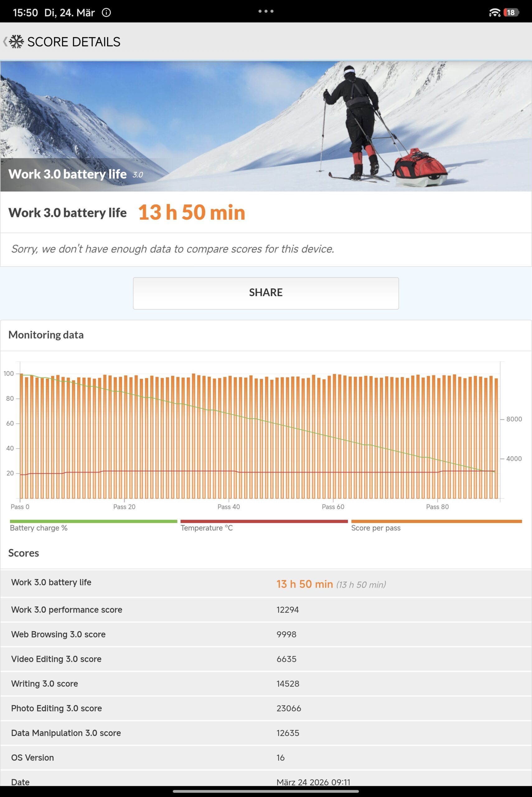Image resolution: width=532 pixels, height=797 pixels.
Task: Toggle the orange Score per pass legend
Action: [436, 525]
